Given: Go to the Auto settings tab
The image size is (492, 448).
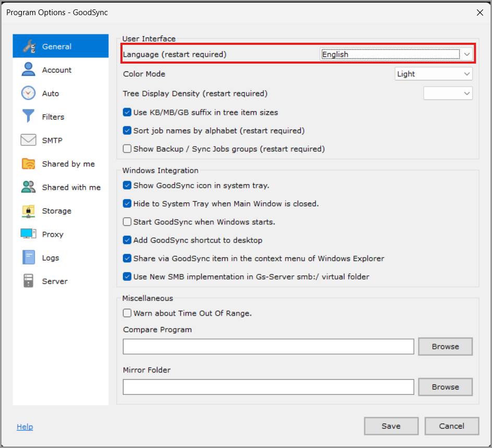Looking at the screenshot, I should pyautogui.click(x=60, y=93).
